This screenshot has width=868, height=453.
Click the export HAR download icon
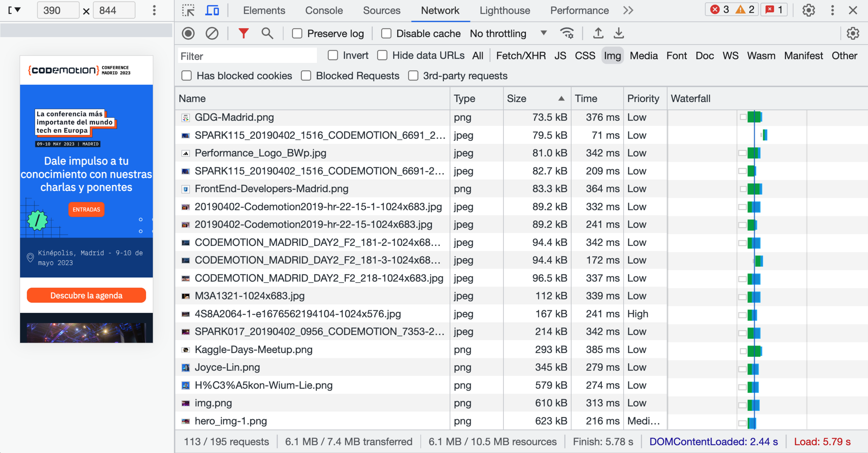[x=619, y=34]
